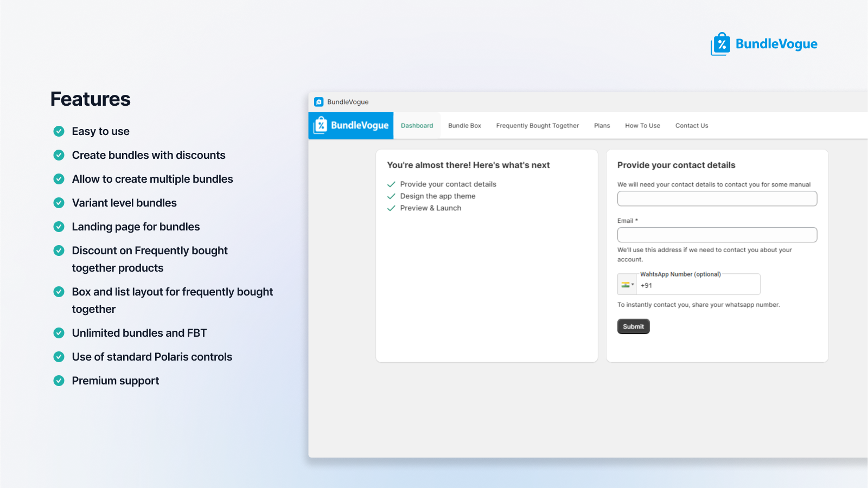
Task: Click the 'Provide your contact details' card heading
Action: 676,165
